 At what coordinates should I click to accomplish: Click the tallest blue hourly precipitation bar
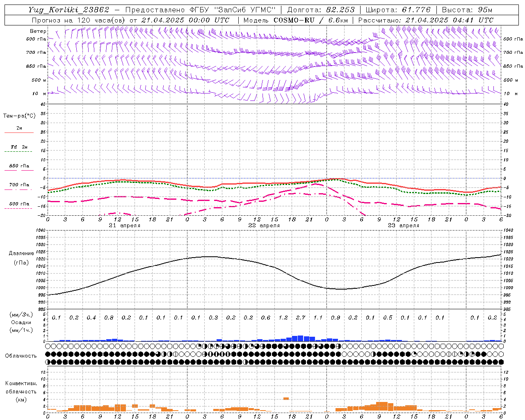click(300, 338)
